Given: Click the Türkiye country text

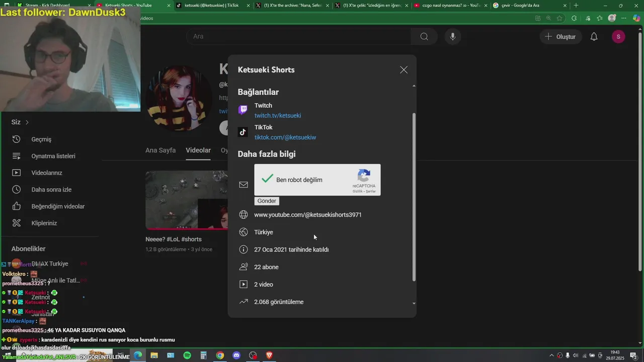Looking at the screenshot, I should pos(264,232).
